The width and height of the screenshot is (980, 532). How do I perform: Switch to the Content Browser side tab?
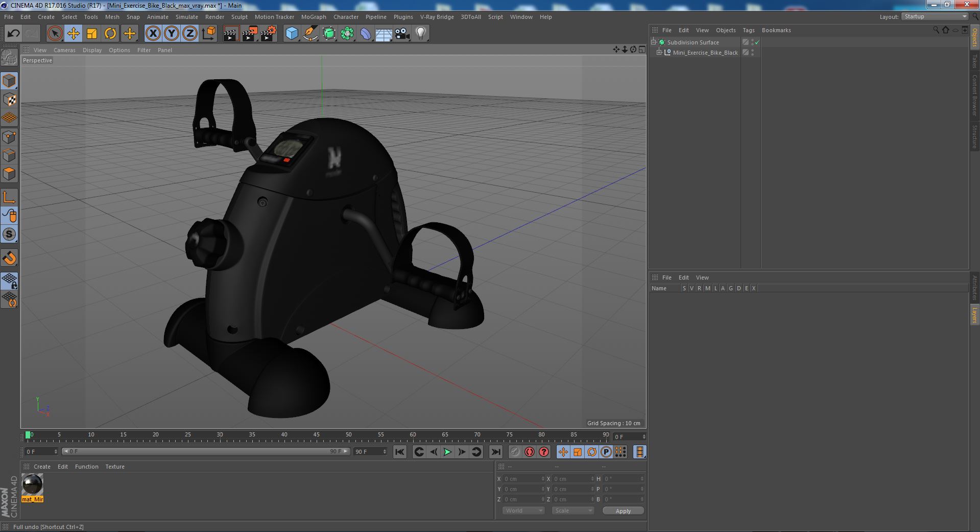[974, 95]
